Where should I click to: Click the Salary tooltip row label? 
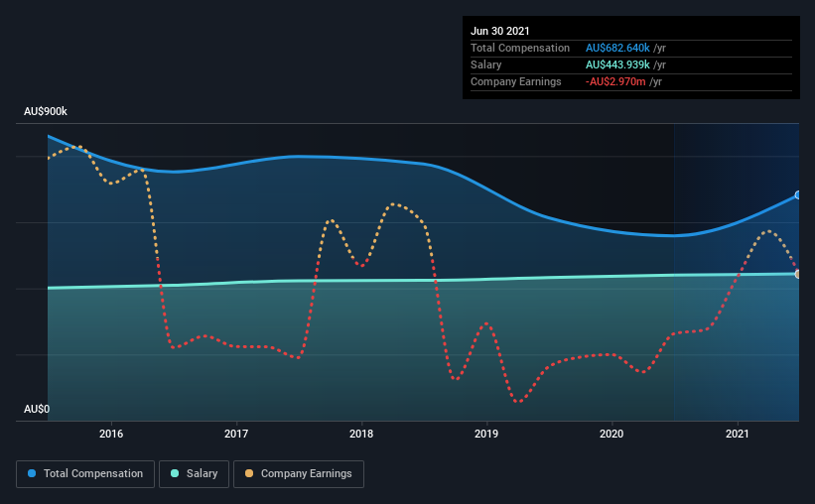486,64
